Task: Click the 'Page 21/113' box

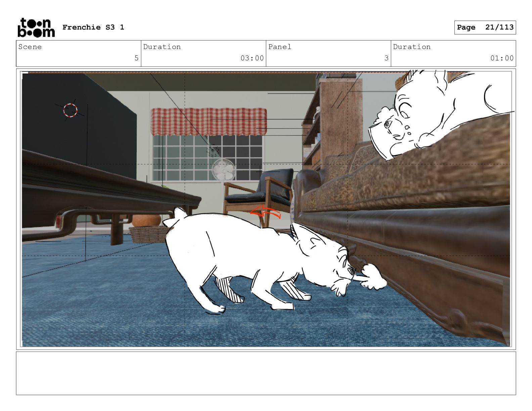Action: tap(485, 28)
